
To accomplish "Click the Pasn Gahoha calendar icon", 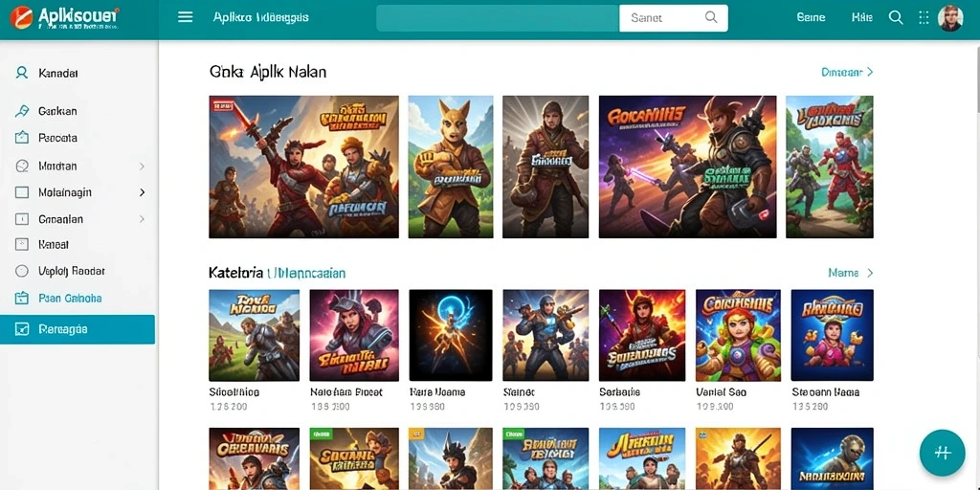I will pyautogui.click(x=22, y=299).
